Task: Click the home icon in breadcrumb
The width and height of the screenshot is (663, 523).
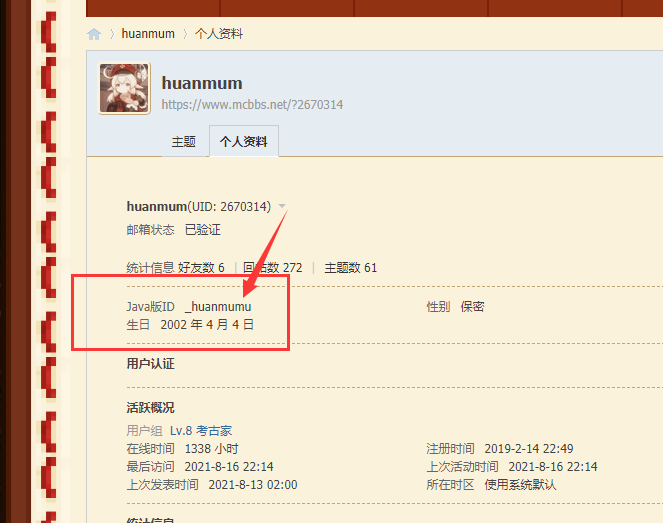Action: (x=94, y=34)
